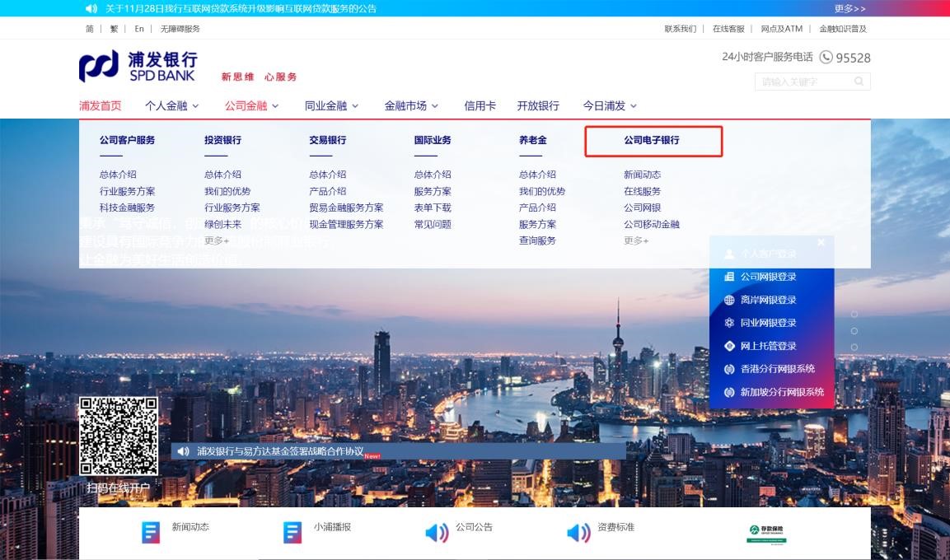Click the search magnifier icon
Screen dimensions: 950x560
click(859, 82)
